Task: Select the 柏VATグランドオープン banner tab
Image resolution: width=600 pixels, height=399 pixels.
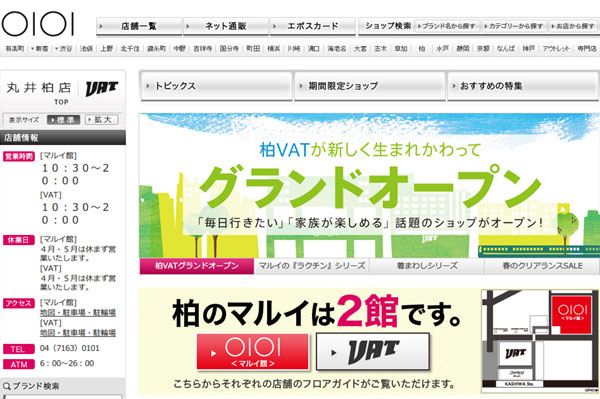Action: (x=197, y=266)
